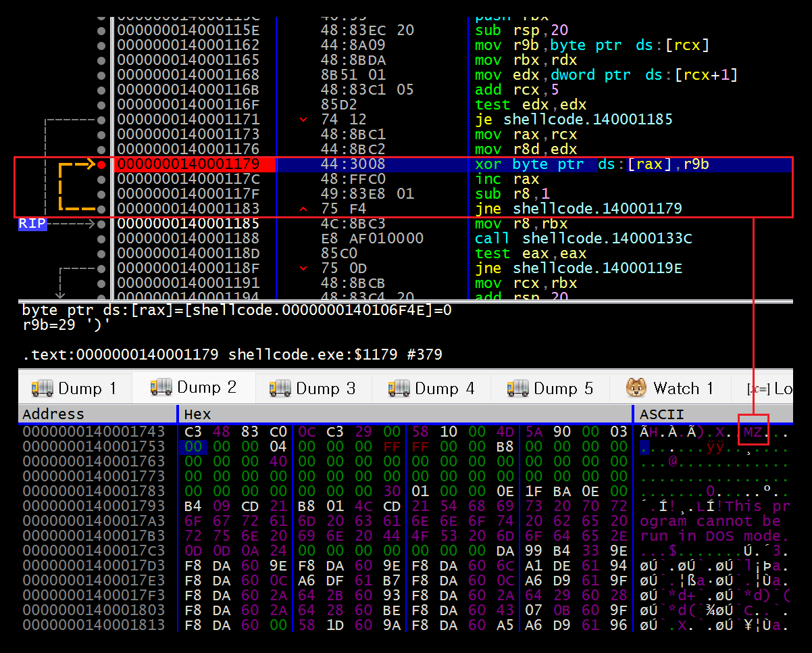Click the truck icon on Dump 4 tab
This screenshot has height=653, width=812.
click(399, 388)
